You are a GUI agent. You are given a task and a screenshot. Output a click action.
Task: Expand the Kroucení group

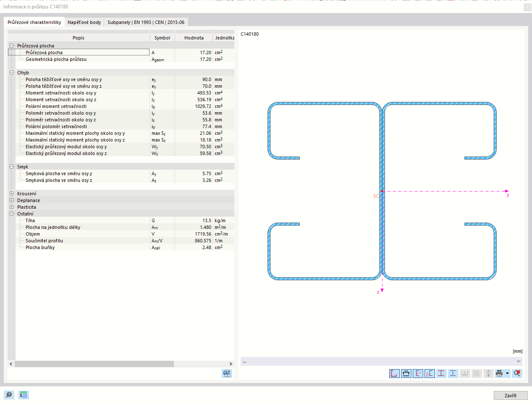click(x=12, y=194)
